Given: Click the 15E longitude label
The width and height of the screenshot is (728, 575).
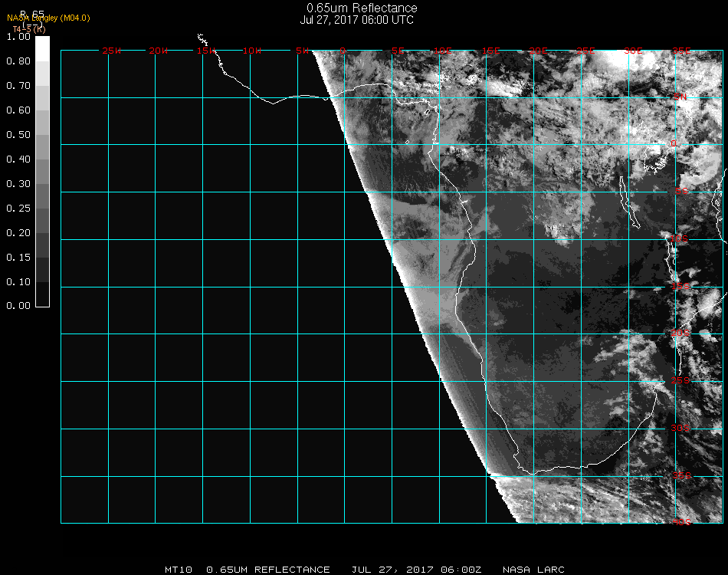Looking at the screenshot, I should coord(490,51).
